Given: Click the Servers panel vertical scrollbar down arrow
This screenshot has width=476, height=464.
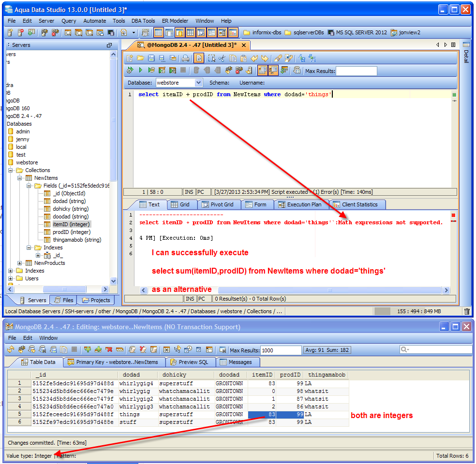Looking at the screenshot, I should (113, 281).
